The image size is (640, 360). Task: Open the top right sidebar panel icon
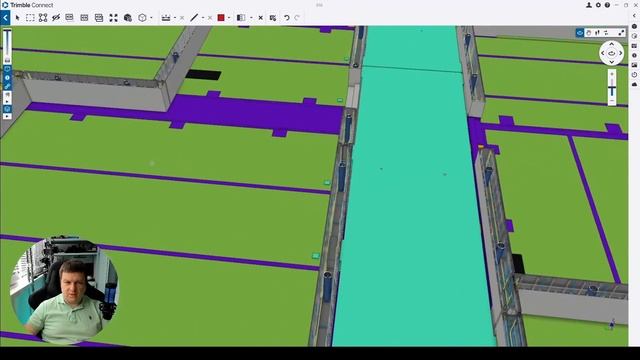pyautogui.click(x=634, y=27)
